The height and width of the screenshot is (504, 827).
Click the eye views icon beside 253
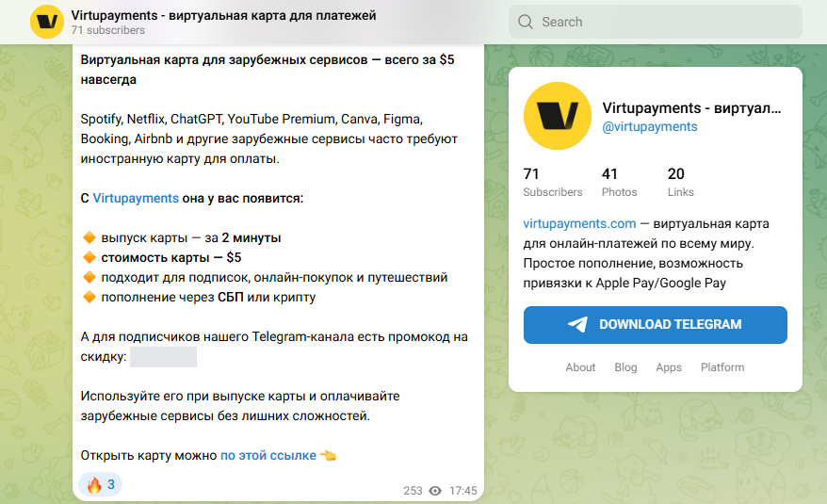pos(435,491)
